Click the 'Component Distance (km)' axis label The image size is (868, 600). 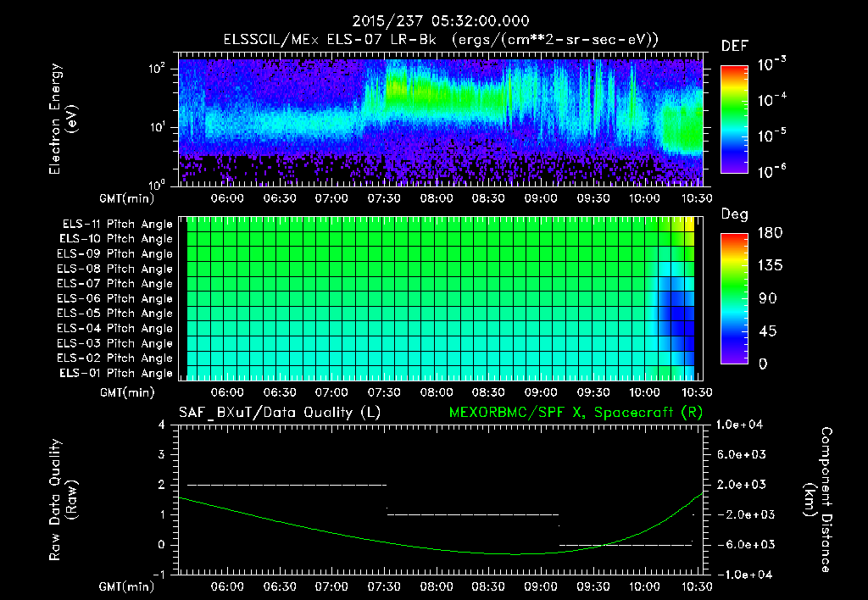click(x=818, y=500)
